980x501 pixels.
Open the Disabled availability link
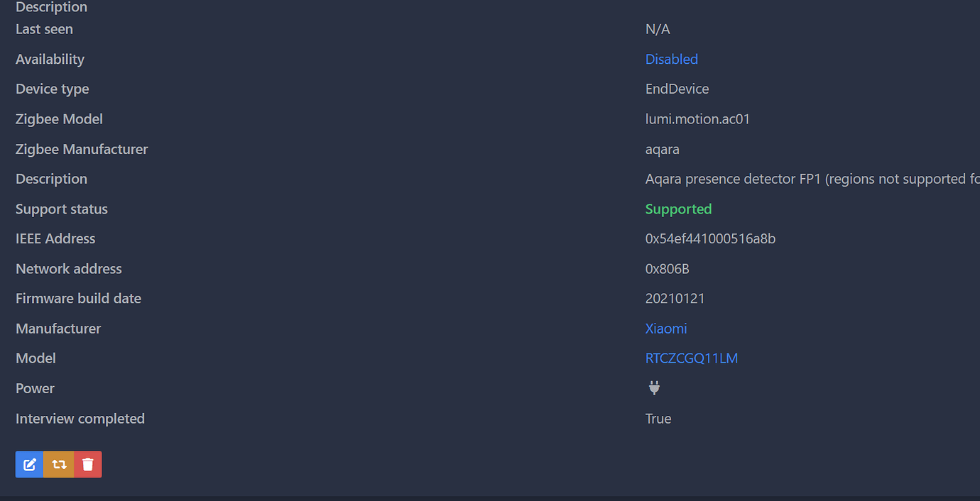(x=671, y=60)
